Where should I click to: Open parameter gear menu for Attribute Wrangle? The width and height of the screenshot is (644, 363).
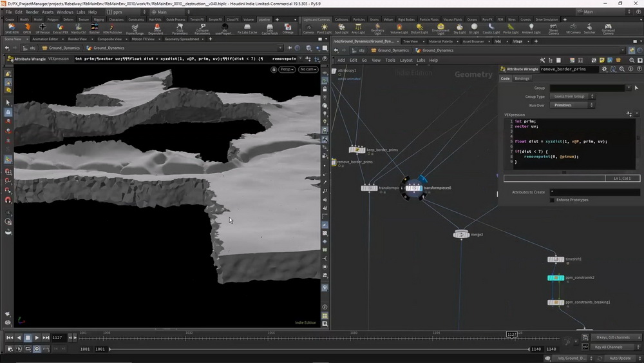click(605, 69)
